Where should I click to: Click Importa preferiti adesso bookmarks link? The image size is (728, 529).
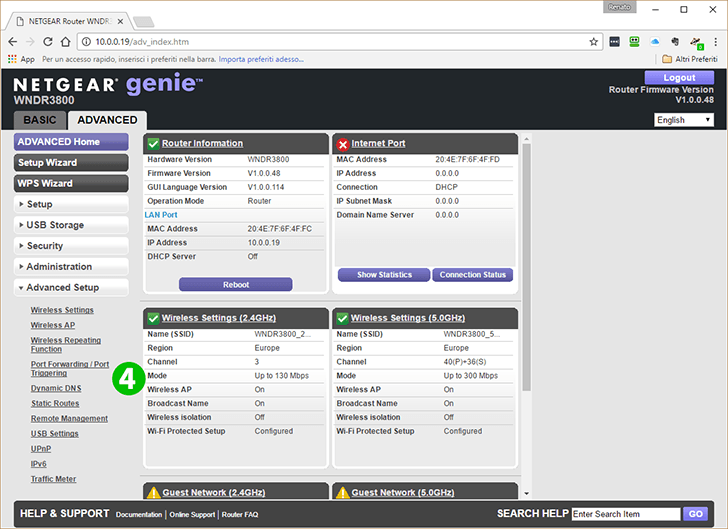point(261,59)
